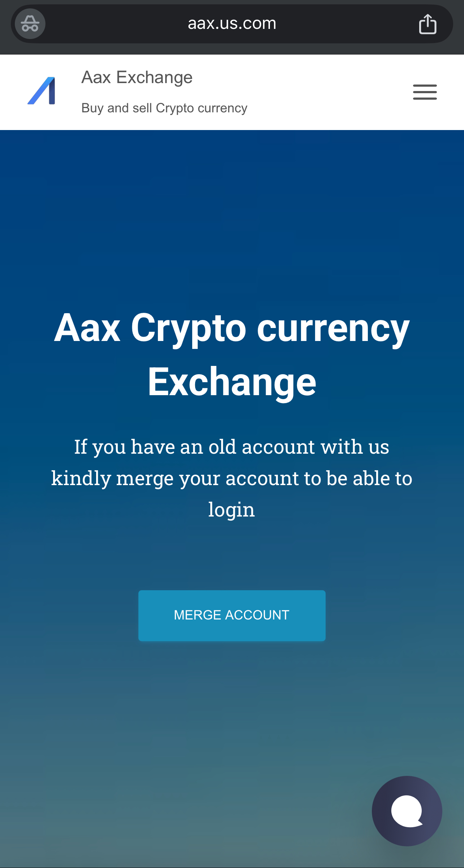464x868 pixels.
Task: Click the 'kindly merge your account' text line
Action: [232, 478]
